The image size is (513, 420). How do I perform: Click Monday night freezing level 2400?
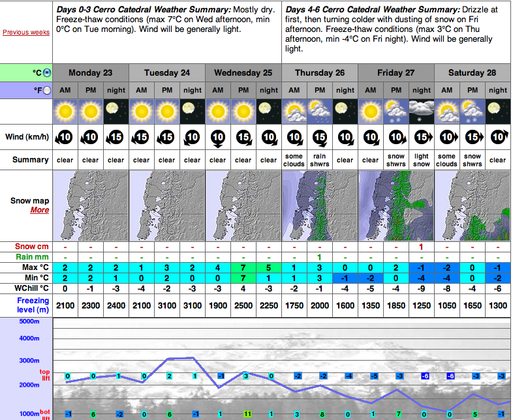point(116,306)
